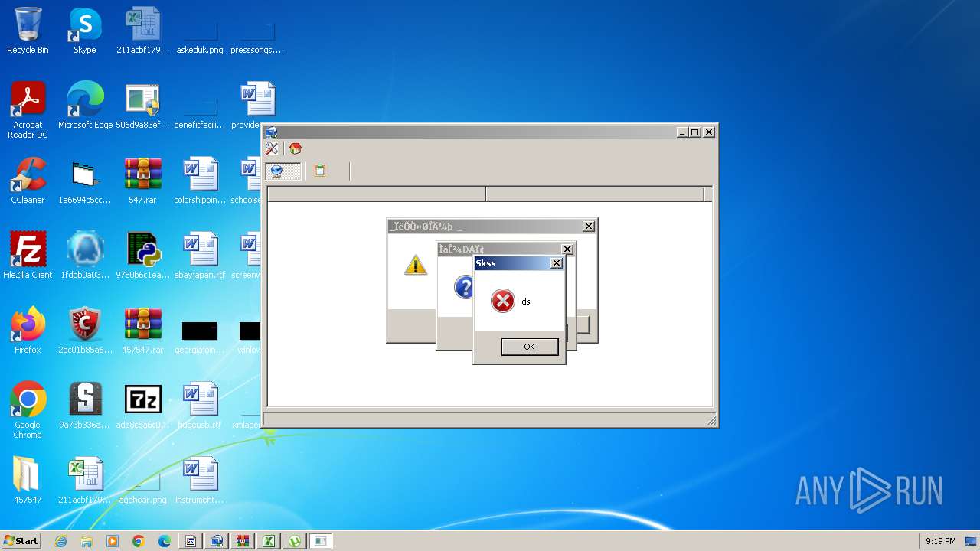This screenshot has width=980, height=551.
Task: Open Windows Media Player from the taskbar
Action: (x=113, y=541)
